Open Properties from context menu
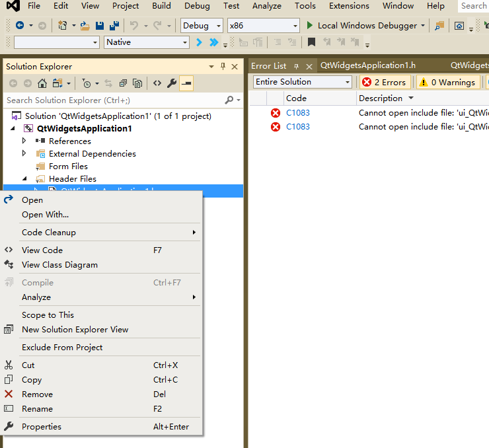Viewport: 489px width, 448px height. click(x=102, y=426)
